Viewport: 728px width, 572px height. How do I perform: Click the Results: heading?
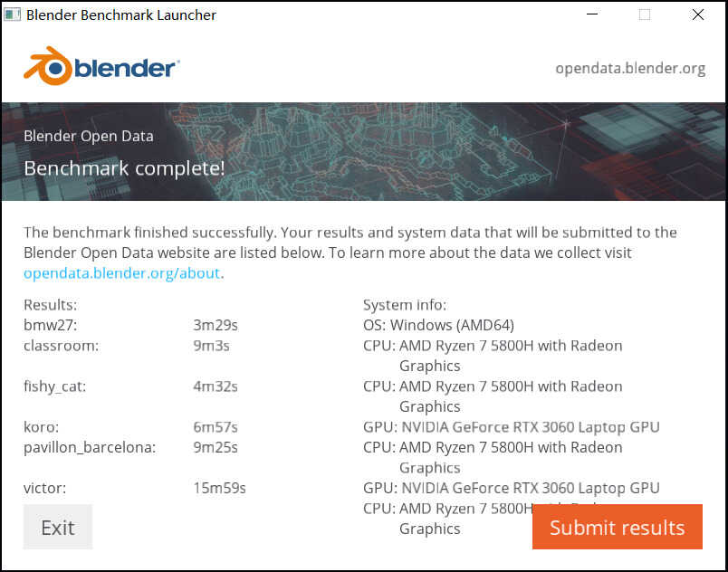point(50,305)
